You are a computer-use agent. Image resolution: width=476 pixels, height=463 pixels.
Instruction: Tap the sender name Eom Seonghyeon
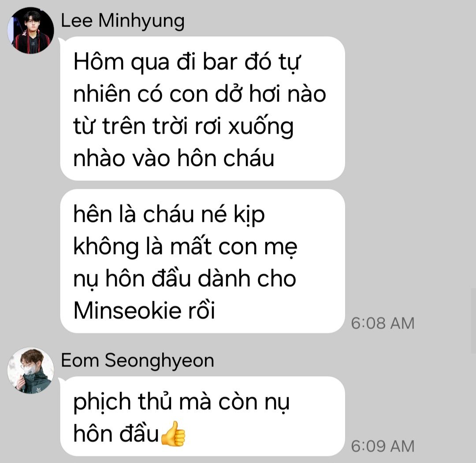tap(138, 361)
